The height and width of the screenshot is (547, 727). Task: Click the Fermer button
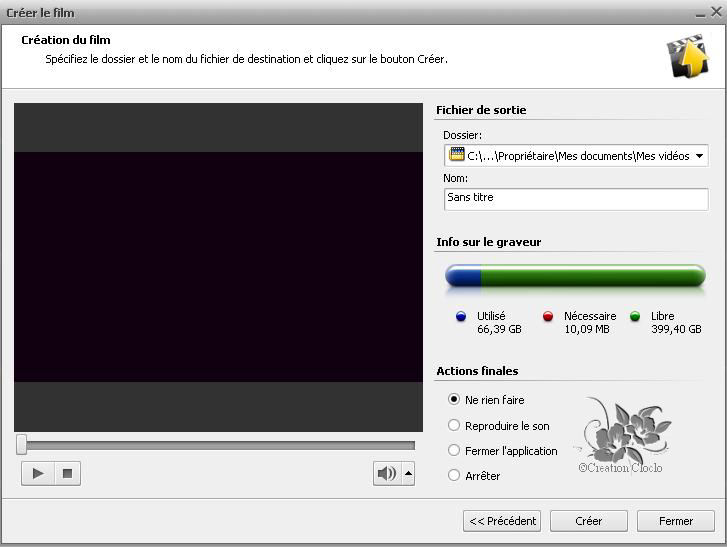point(676,521)
